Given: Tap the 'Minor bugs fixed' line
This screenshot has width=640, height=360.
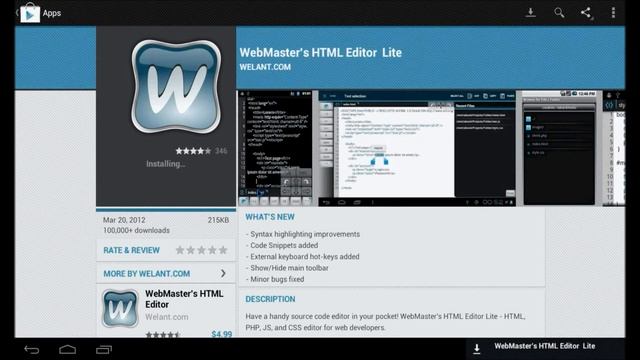Looking at the screenshot, I should pos(275,280).
